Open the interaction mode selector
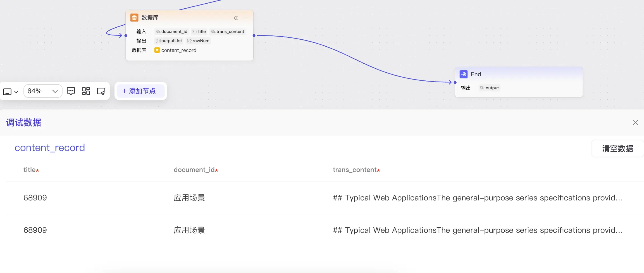Viewport: 644px width, 273px height. [11, 91]
